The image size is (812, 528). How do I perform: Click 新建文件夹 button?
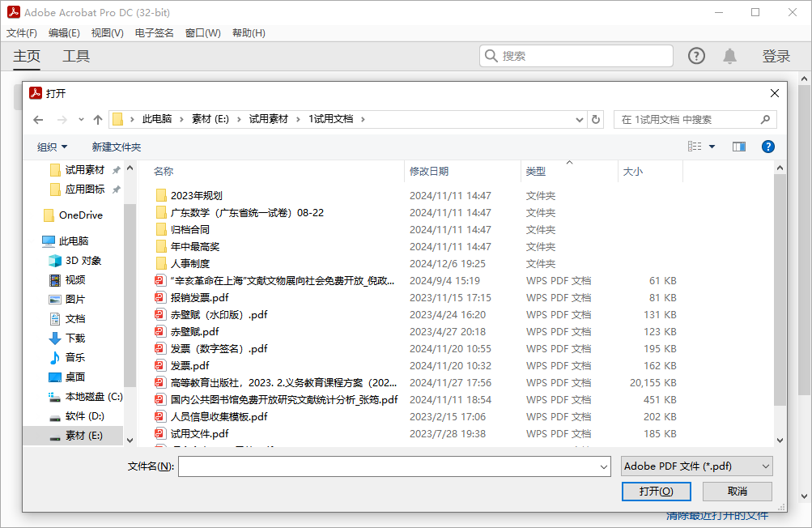click(x=117, y=147)
